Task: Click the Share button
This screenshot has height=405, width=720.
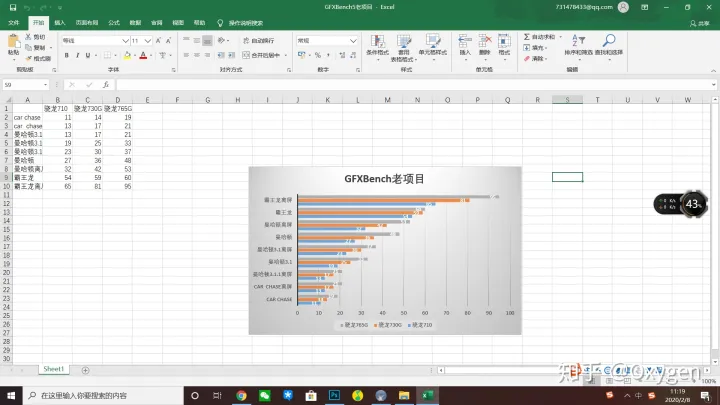Action: pyautogui.click(x=699, y=23)
